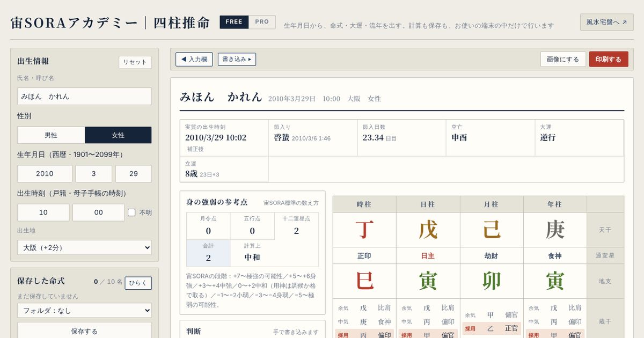This screenshot has width=644, height=338.
Task: Click the 保存する button
Action: pos(84,331)
